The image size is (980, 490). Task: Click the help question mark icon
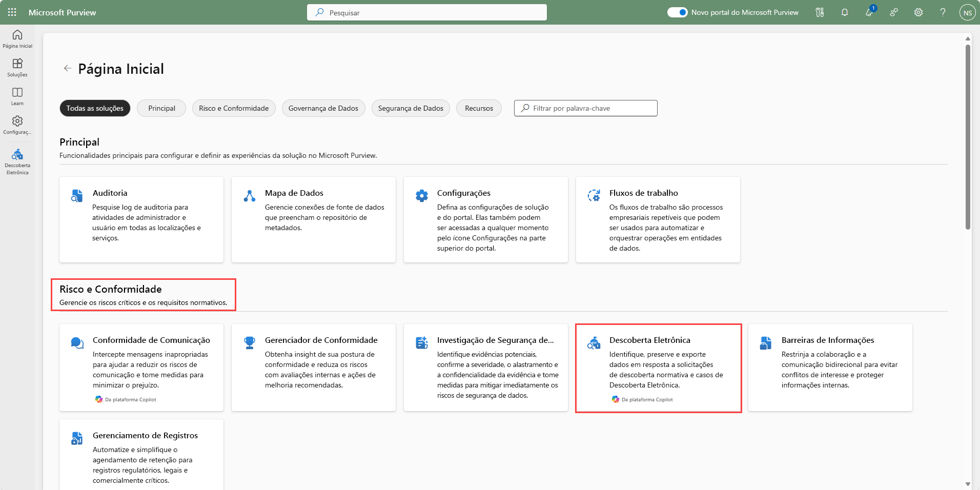[x=943, y=12]
